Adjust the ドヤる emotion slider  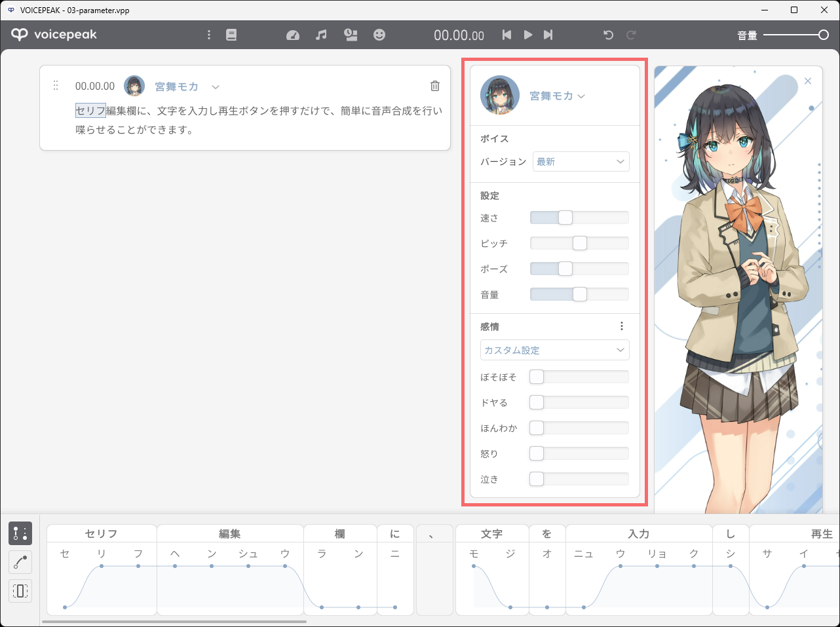579,402
